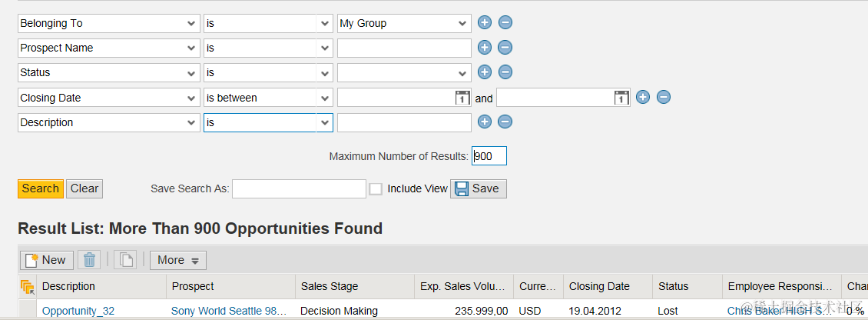This screenshot has width=868, height=320.
Task: Expand the Status value dropdown
Action: [405, 72]
